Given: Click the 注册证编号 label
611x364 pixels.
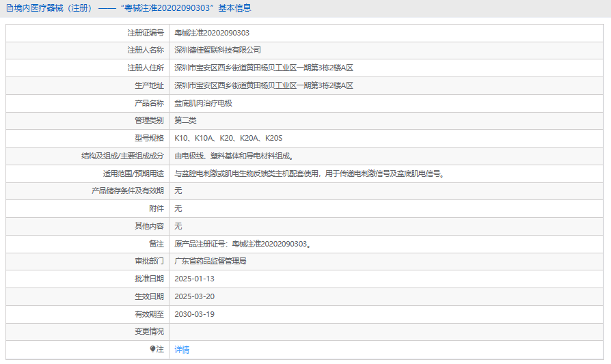Looking at the screenshot, I should (x=146, y=33).
